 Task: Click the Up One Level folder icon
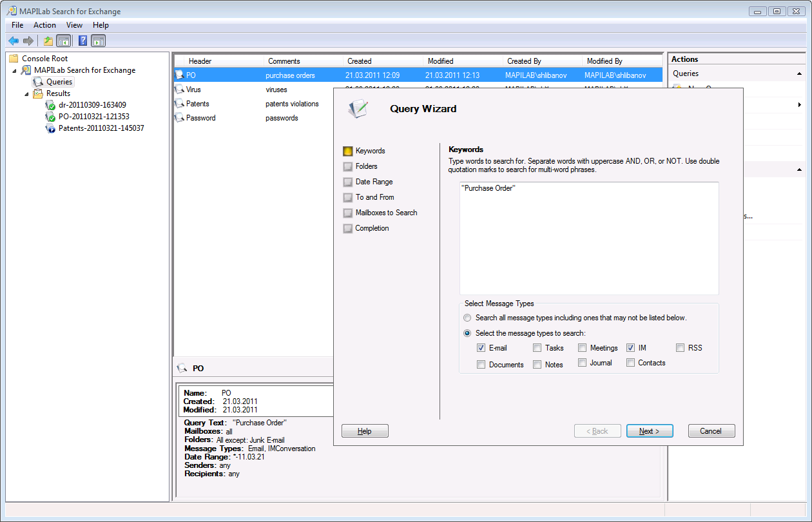coord(48,41)
